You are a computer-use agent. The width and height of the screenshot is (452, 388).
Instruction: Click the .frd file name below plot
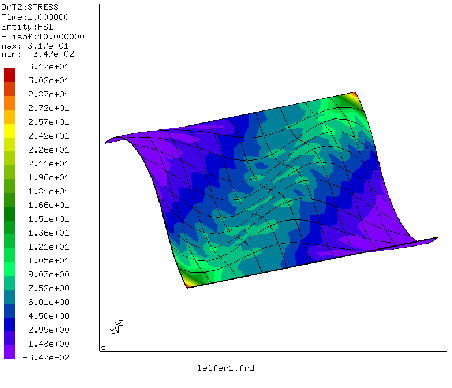click(x=226, y=368)
